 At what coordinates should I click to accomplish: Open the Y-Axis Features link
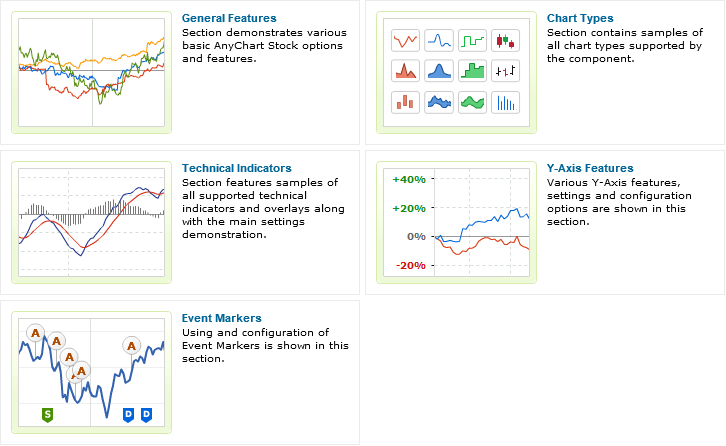tap(590, 168)
